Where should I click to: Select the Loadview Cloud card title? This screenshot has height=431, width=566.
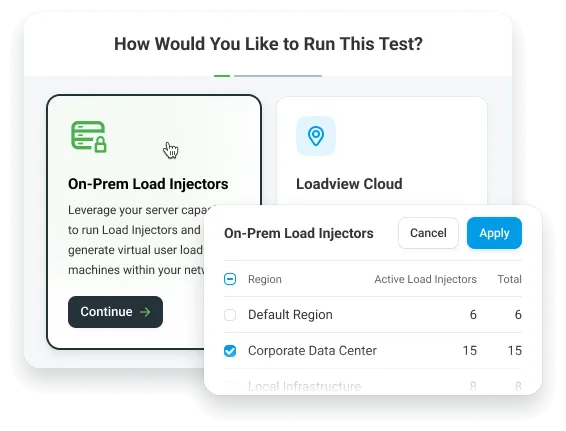pyautogui.click(x=349, y=184)
